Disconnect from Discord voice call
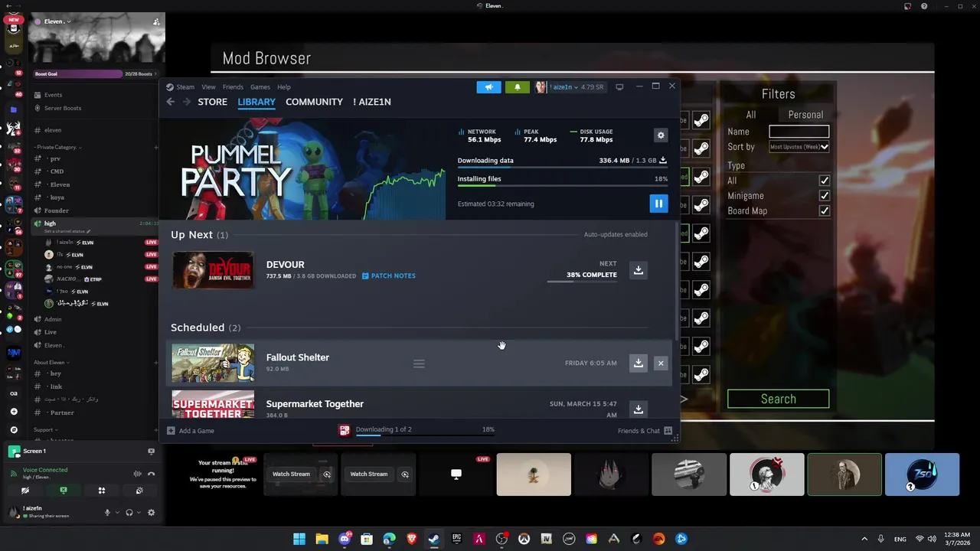 (x=151, y=474)
